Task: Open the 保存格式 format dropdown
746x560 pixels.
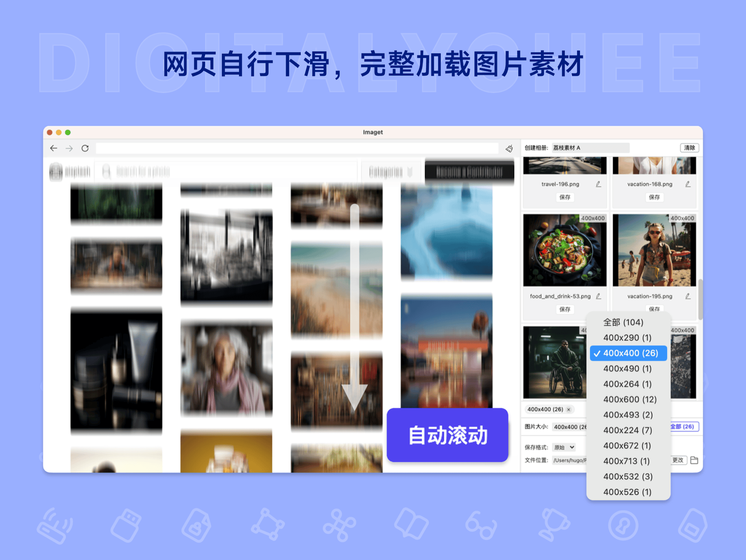Action: pos(564,447)
